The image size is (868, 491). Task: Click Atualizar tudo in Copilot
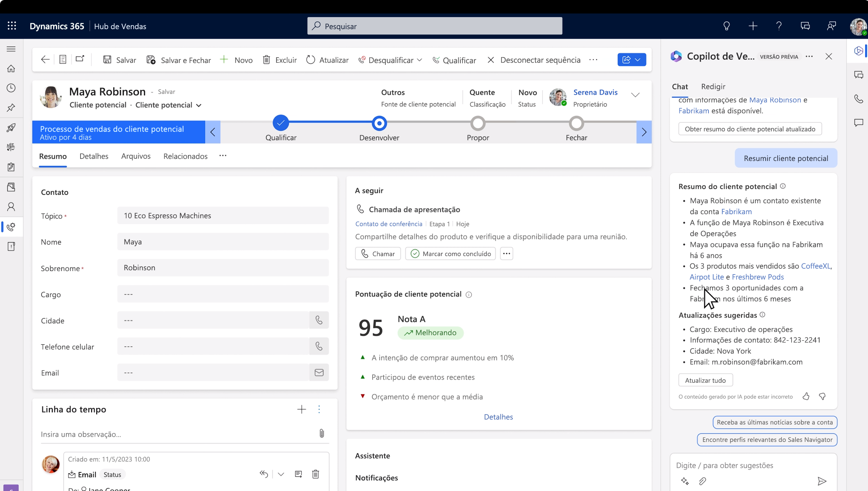click(705, 380)
